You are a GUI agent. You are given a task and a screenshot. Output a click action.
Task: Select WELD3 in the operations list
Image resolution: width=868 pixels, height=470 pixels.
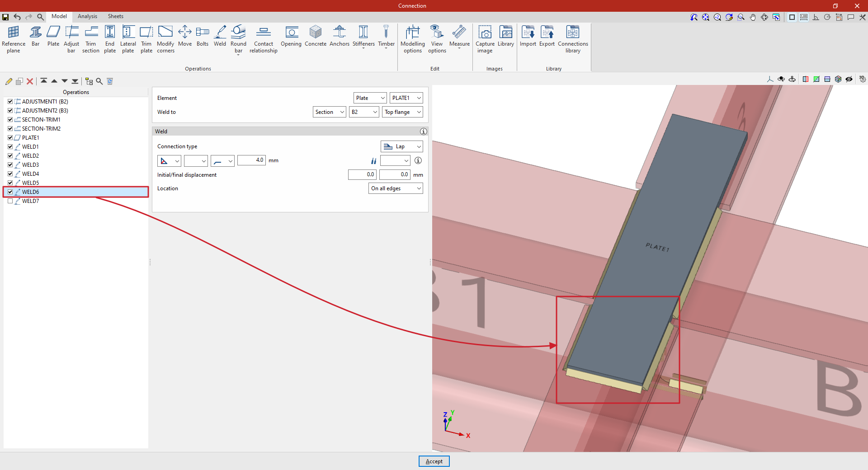31,165
